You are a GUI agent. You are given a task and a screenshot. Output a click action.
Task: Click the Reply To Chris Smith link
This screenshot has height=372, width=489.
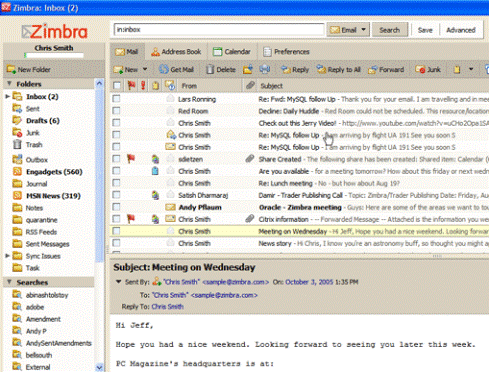click(167, 307)
